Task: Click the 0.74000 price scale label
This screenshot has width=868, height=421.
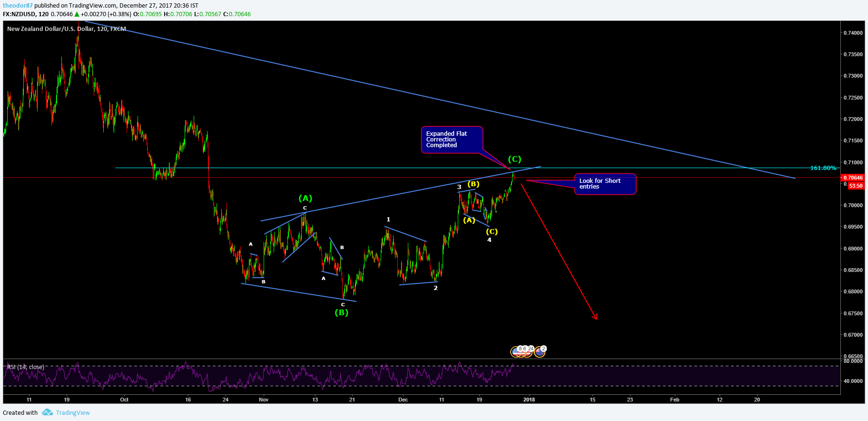Action: [853, 33]
